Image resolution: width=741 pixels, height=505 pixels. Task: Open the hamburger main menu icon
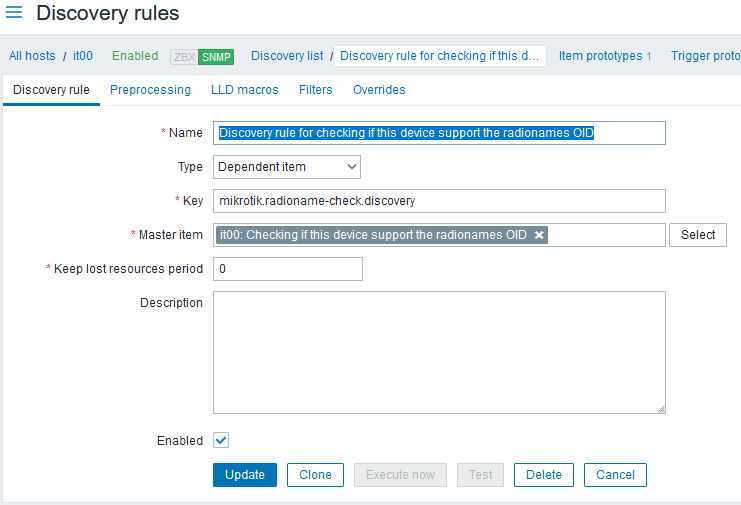[x=14, y=13]
